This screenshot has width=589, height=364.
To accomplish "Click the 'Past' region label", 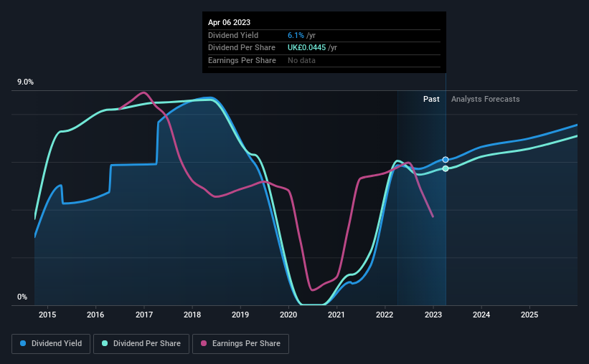I will point(431,99).
